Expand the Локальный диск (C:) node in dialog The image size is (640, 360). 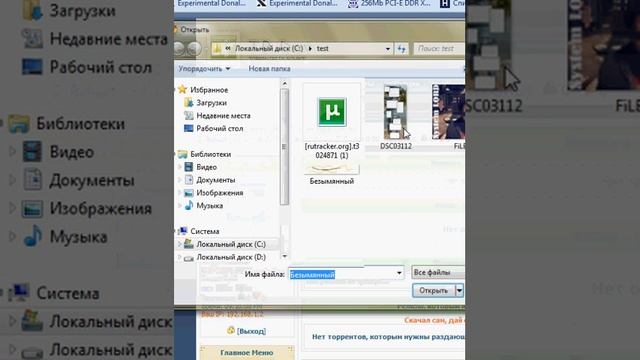[x=180, y=244]
